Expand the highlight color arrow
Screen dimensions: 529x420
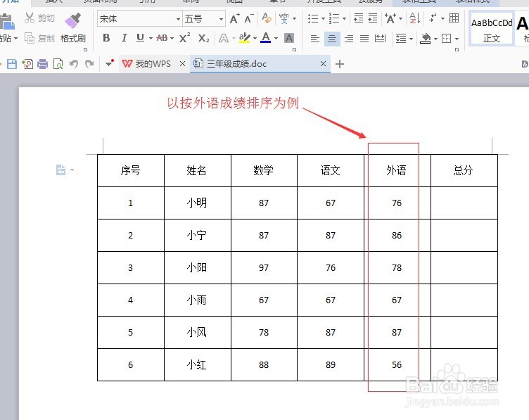pyautogui.click(x=255, y=38)
